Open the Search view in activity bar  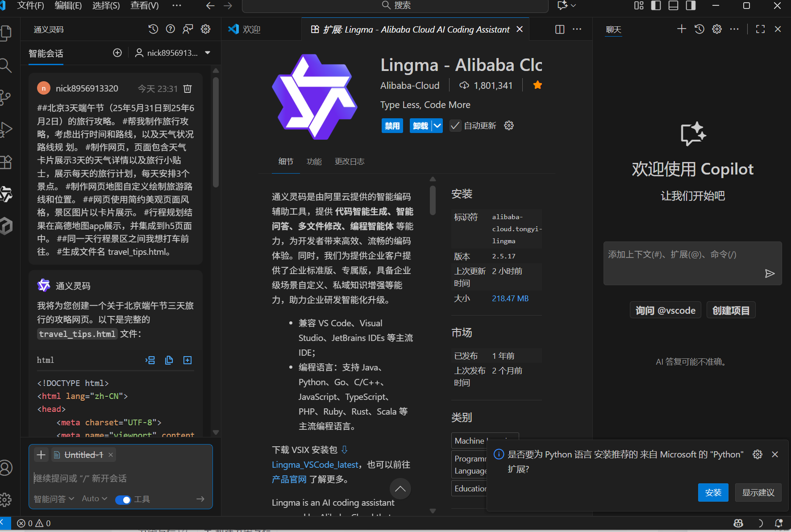tap(6, 66)
